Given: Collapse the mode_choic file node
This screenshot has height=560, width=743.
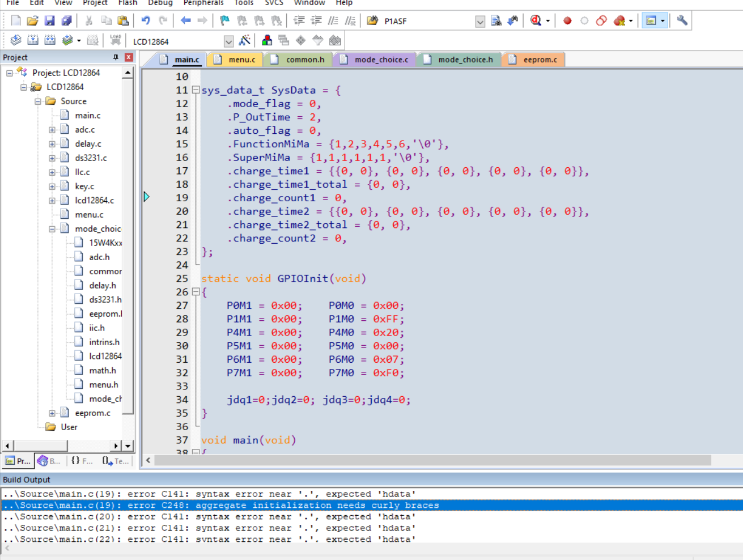Looking at the screenshot, I should coord(52,229).
